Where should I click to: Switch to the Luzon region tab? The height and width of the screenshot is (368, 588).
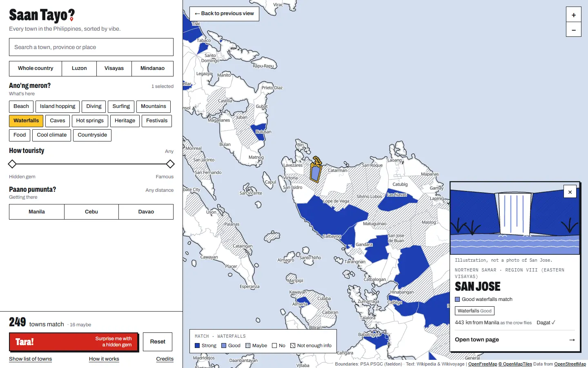point(79,69)
